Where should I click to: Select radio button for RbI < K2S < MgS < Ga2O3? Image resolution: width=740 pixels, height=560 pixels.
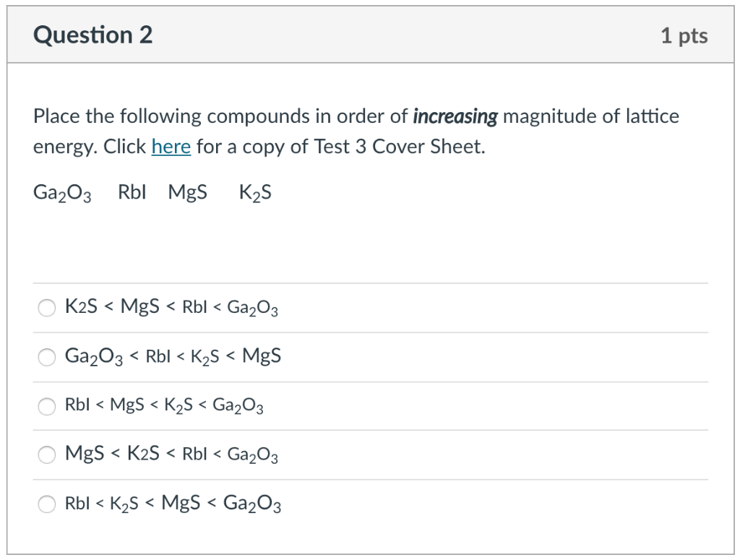[46, 504]
